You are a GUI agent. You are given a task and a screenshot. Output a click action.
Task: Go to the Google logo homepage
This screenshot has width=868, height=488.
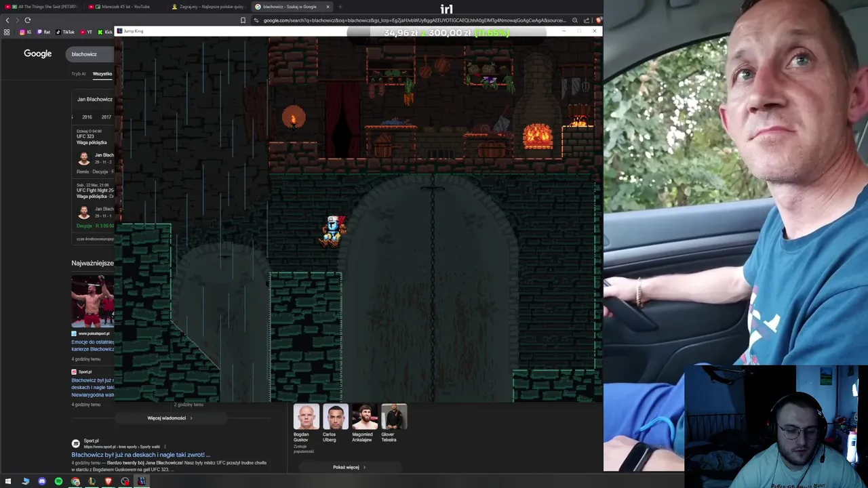click(37, 54)
